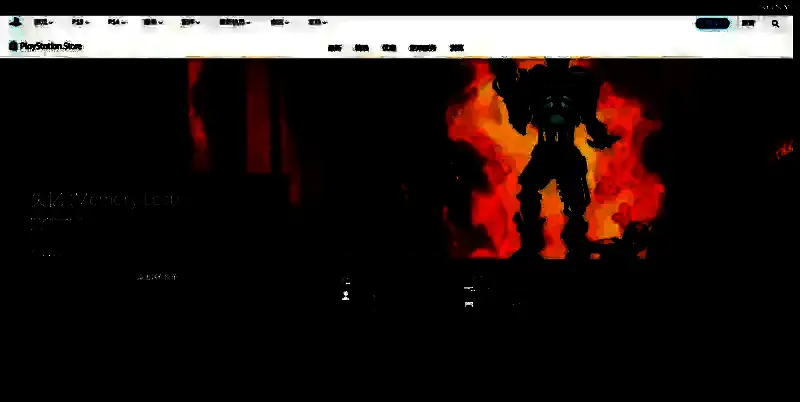Click the PlayStation logo in the top bar
This screenshot has width=800, height=402.
click(x=15, y=22)
